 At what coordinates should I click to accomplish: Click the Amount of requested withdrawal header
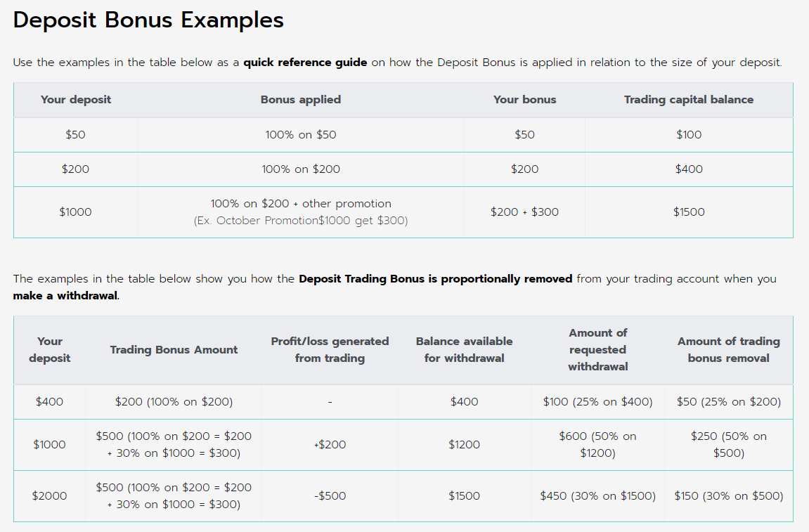598,350
